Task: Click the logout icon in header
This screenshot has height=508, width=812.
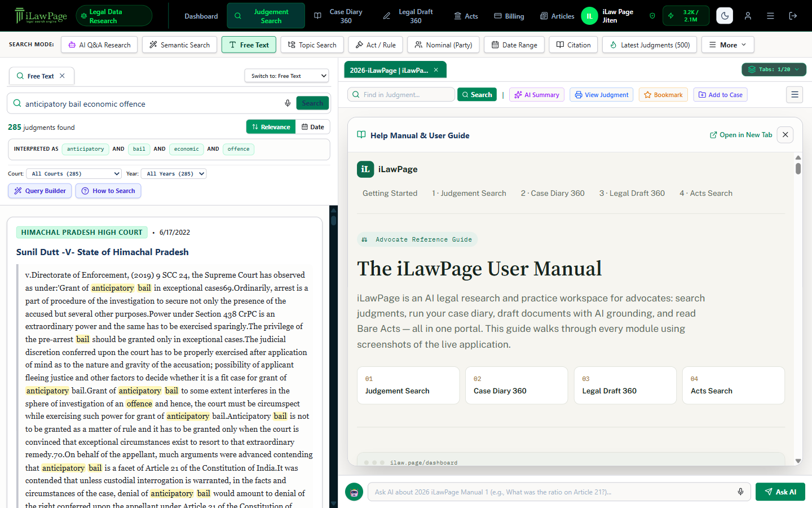Action: [793, 16]
